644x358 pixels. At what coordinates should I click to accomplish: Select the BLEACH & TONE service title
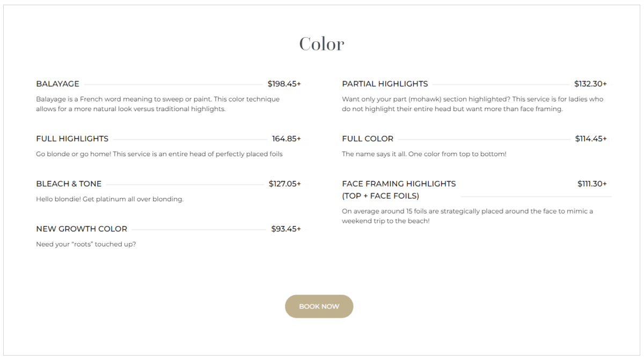tap(69, 184)
